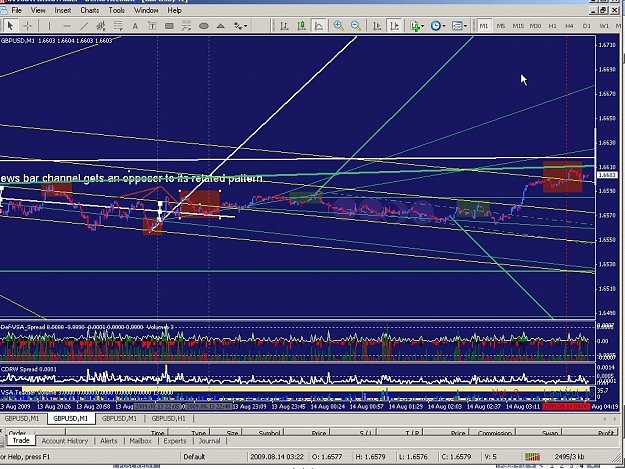Click the 2495/3 kb traffic indicator
This screenshot has height=469, width=625.
coord(569,457)
